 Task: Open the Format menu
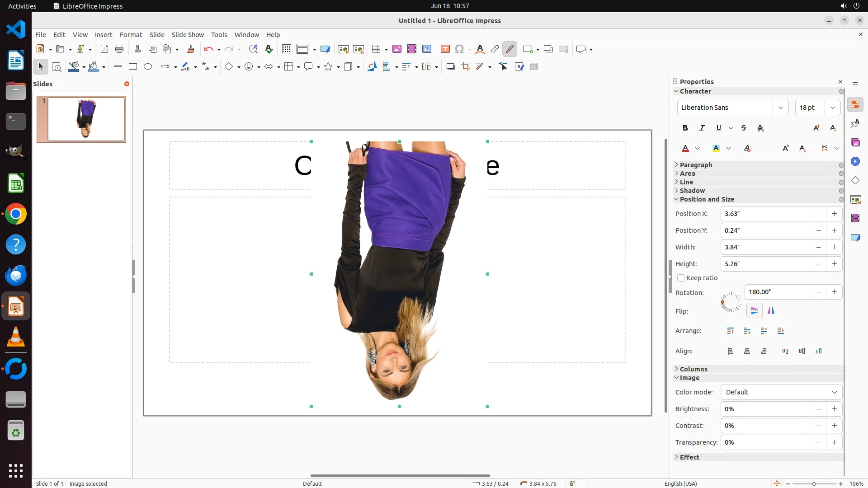point(131,35)
